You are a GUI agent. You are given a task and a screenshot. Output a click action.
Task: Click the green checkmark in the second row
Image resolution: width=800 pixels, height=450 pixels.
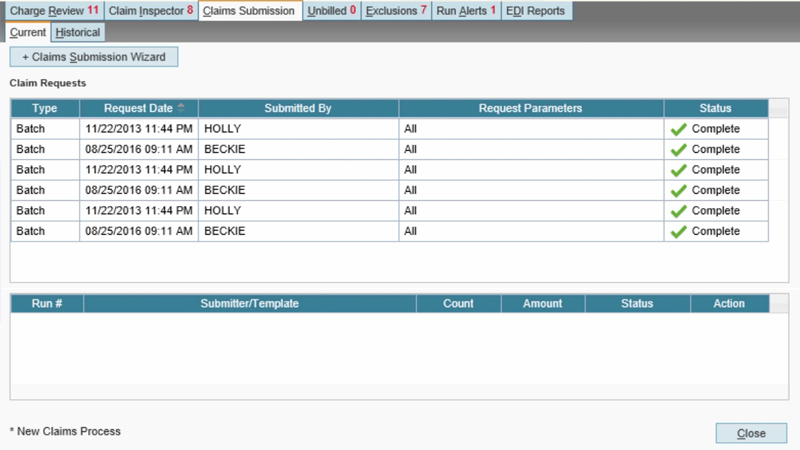(679, 149)
